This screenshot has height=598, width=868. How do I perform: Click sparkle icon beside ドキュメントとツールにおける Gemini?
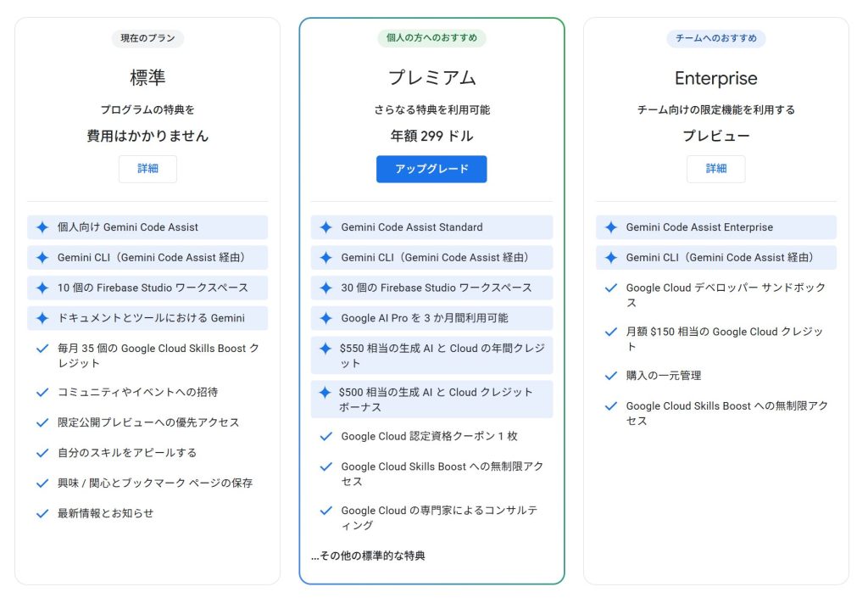42,318
